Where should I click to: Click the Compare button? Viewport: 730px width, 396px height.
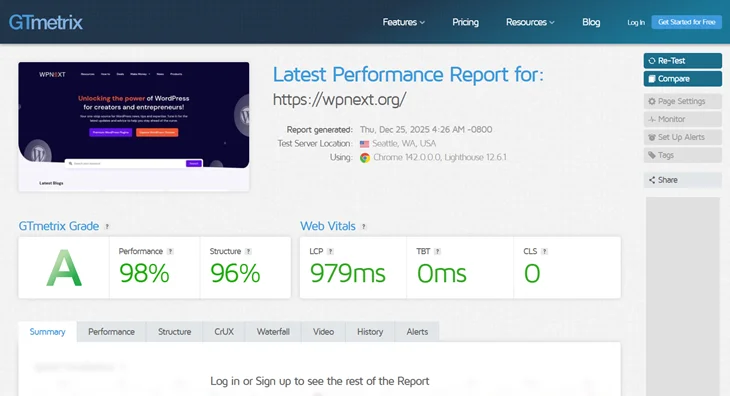[683, 79]
